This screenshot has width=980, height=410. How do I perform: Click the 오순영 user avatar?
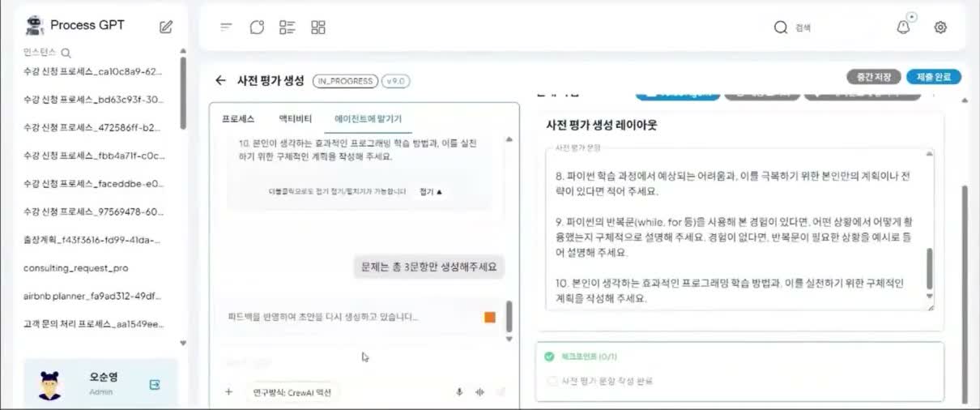click(x=50, y=385)
